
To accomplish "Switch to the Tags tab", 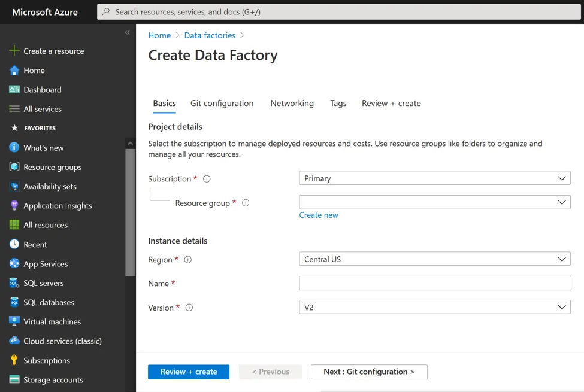I will pos(338,103).
